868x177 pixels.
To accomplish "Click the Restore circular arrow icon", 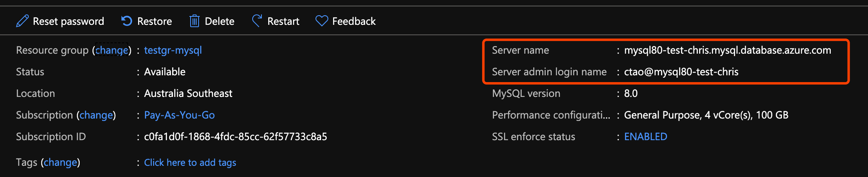I will [127, 21].
